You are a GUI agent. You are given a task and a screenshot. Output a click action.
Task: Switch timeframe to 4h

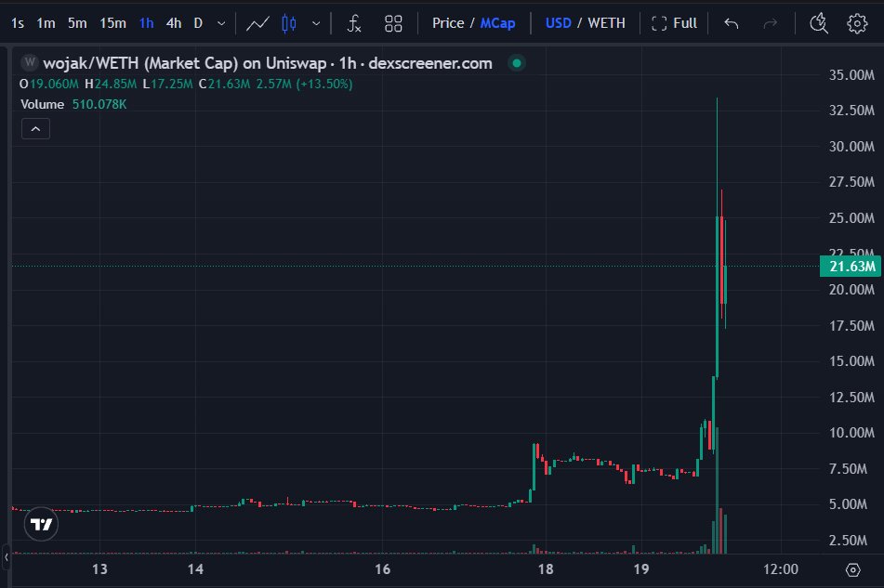(x=173, y=22)
